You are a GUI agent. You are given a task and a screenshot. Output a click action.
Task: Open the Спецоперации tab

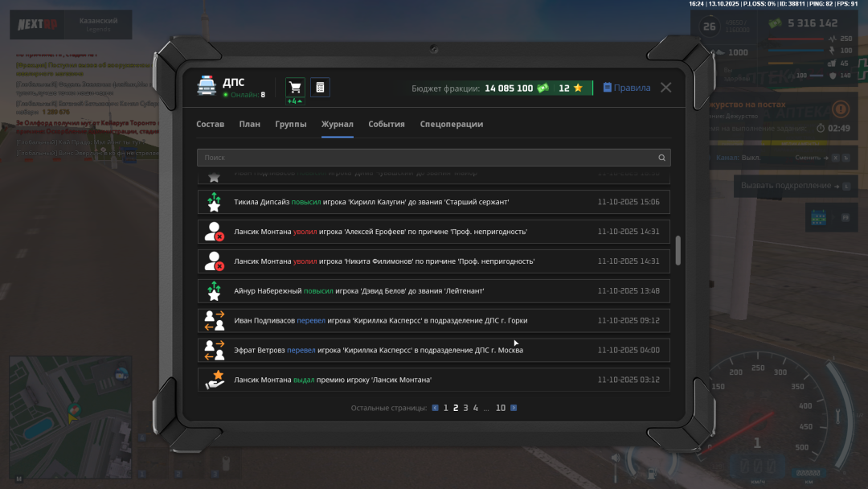(x=451, y=125)
